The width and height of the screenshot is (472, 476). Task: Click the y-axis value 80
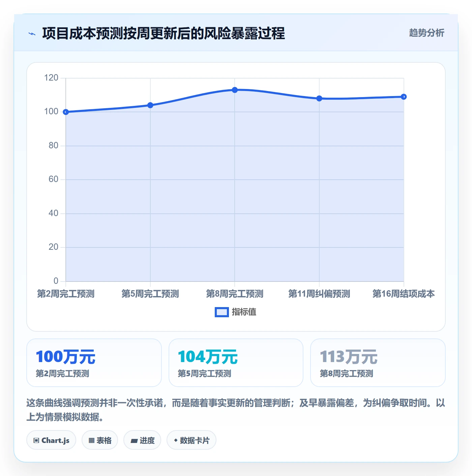tap(54, 146)
